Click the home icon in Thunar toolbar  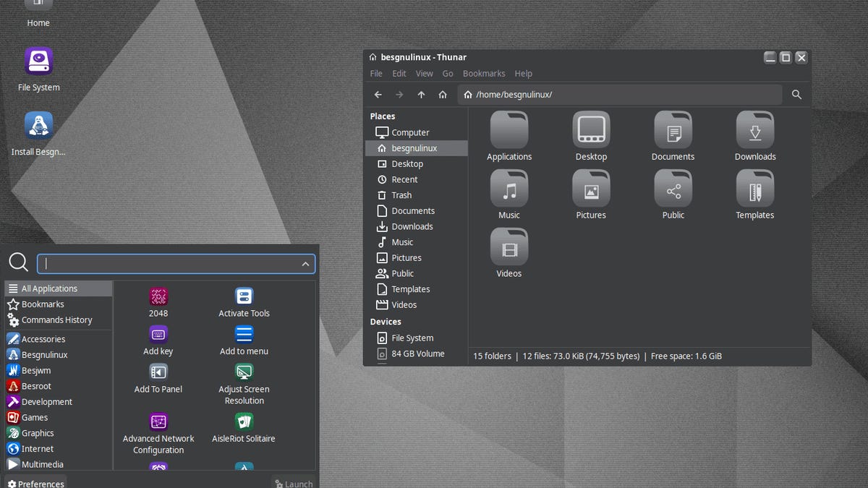point(443,95)
